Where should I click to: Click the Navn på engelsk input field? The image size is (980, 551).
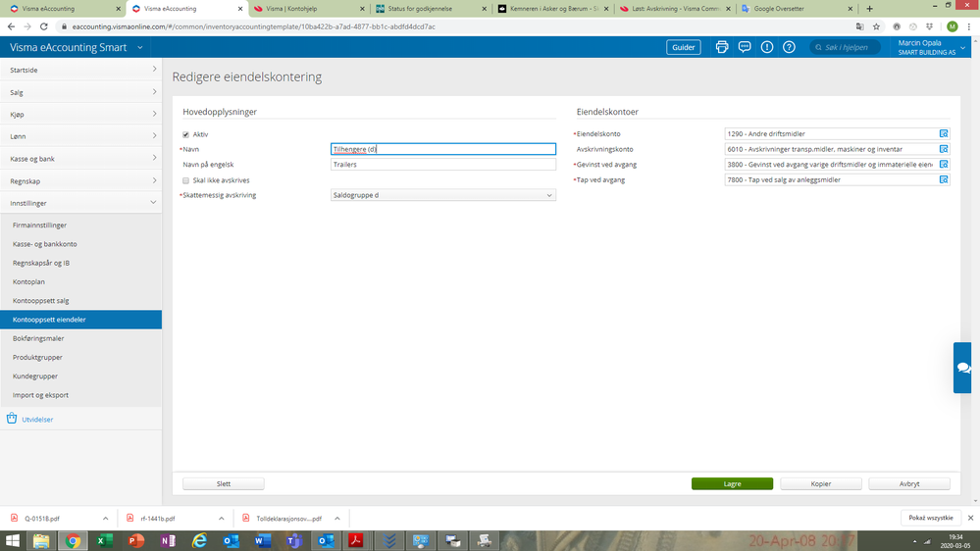(443, 165)
